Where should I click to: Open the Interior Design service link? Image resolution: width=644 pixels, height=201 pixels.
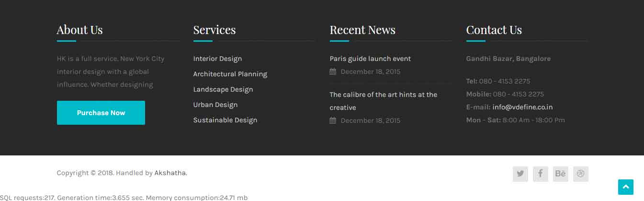click(x=217, y=59)
